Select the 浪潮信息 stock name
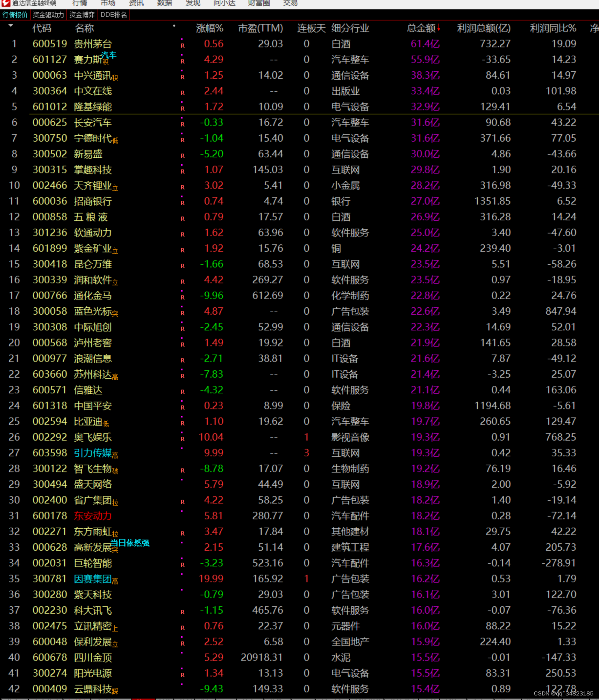This screenshot has width=599, height=700. click(x=93, y=358)
